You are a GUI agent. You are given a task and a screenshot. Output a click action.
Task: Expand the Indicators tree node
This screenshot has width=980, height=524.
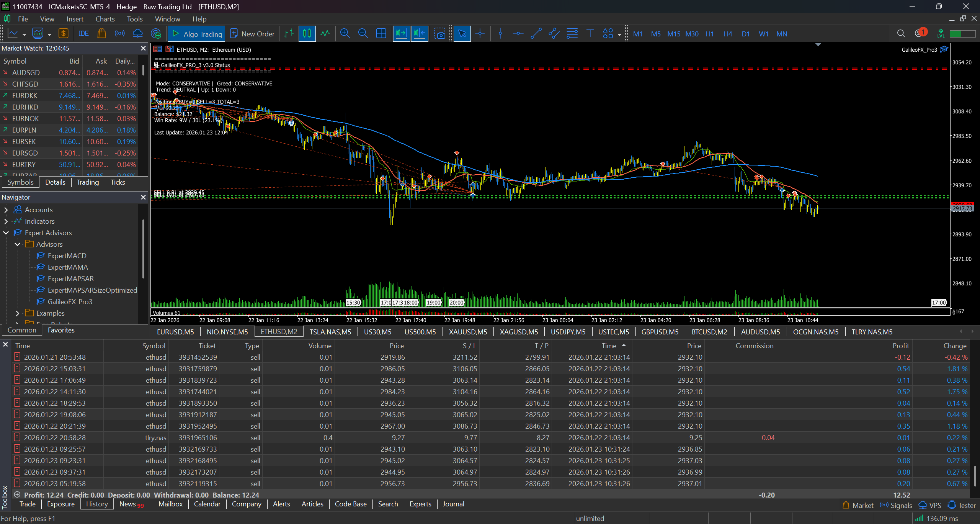tap(6, 221)
